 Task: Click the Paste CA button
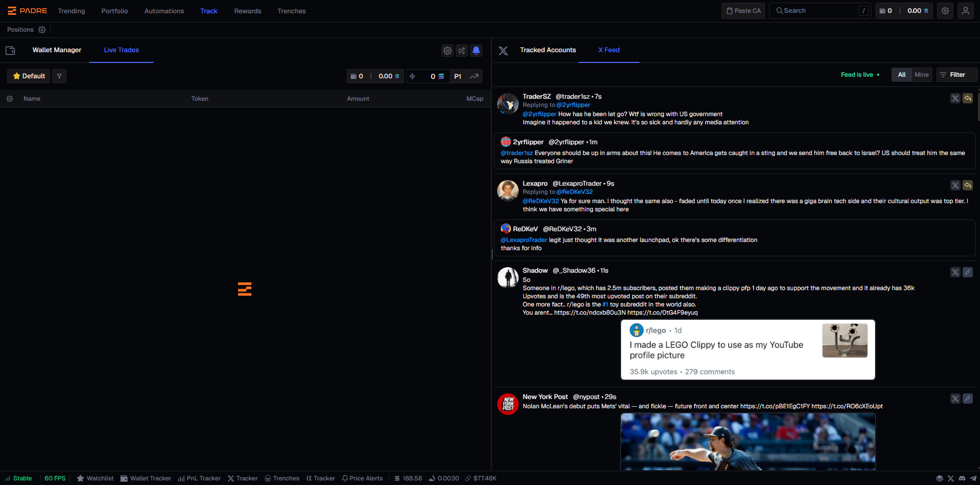pyautogui.click(x=743, y=11)
